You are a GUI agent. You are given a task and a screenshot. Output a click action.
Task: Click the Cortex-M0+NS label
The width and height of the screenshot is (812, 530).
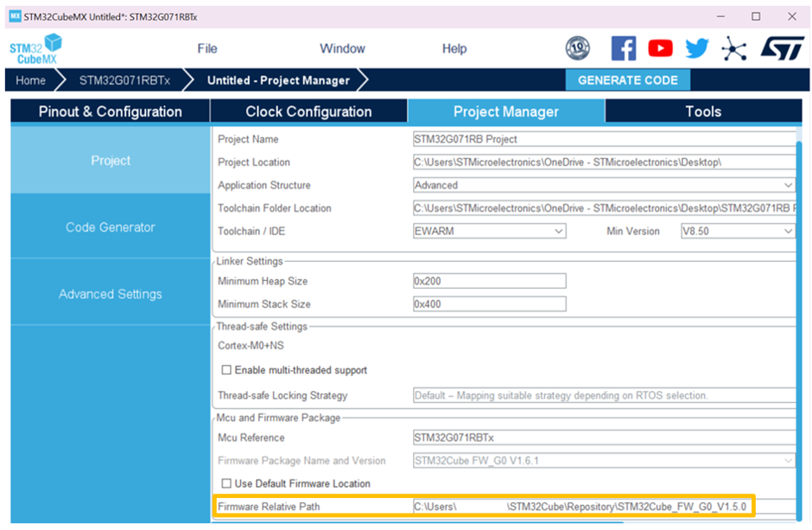coord(251,346)
